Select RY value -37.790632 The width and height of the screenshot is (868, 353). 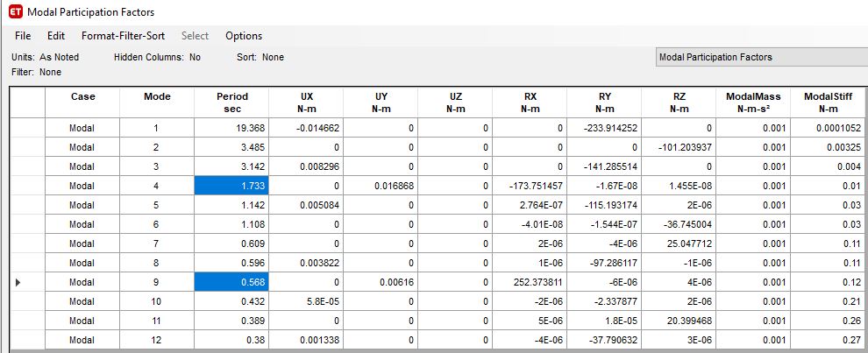point(604,340)
